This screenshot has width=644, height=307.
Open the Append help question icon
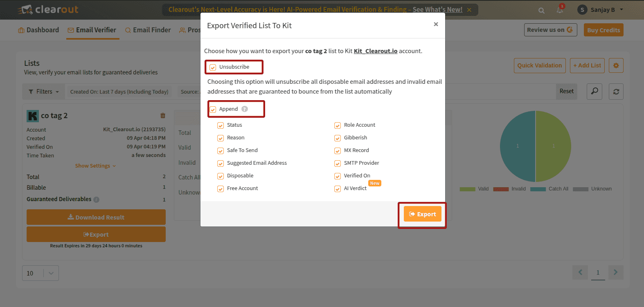click(x=245, y=109)
